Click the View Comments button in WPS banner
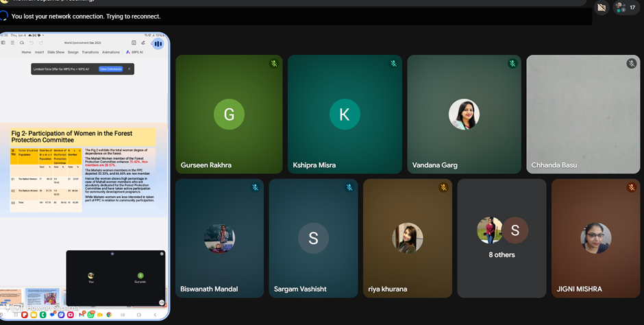 click(111, 69)
